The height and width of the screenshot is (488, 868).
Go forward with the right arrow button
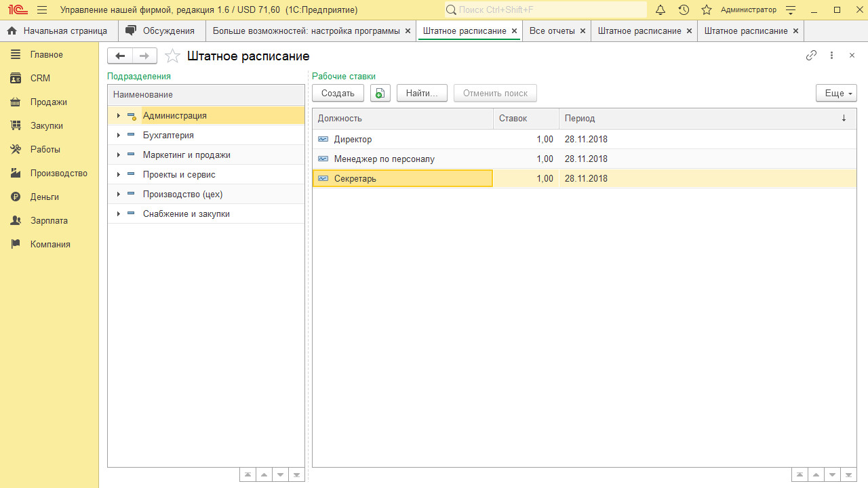click(x=144, y=56)
